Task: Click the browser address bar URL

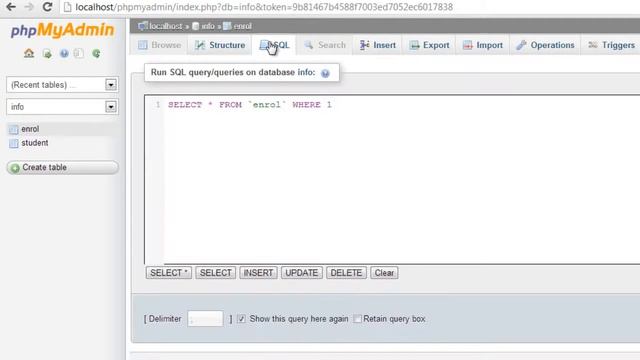Action: coord(264,7)
